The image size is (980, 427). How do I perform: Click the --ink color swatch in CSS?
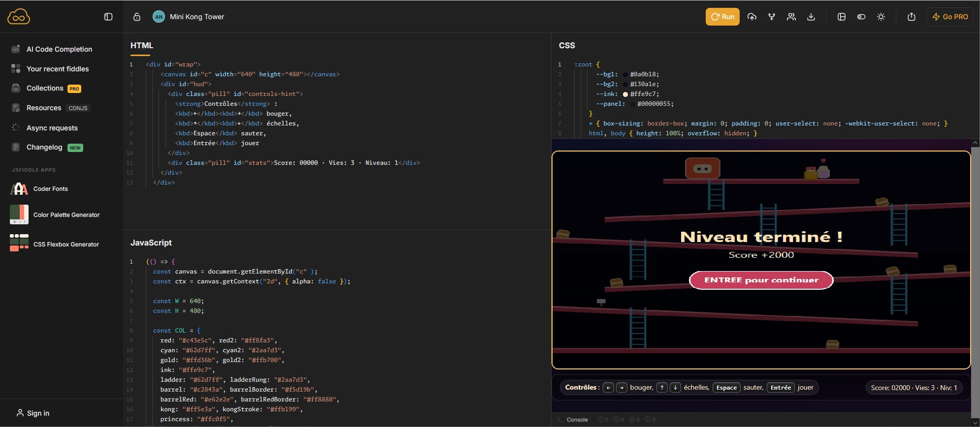coord(625,94)
